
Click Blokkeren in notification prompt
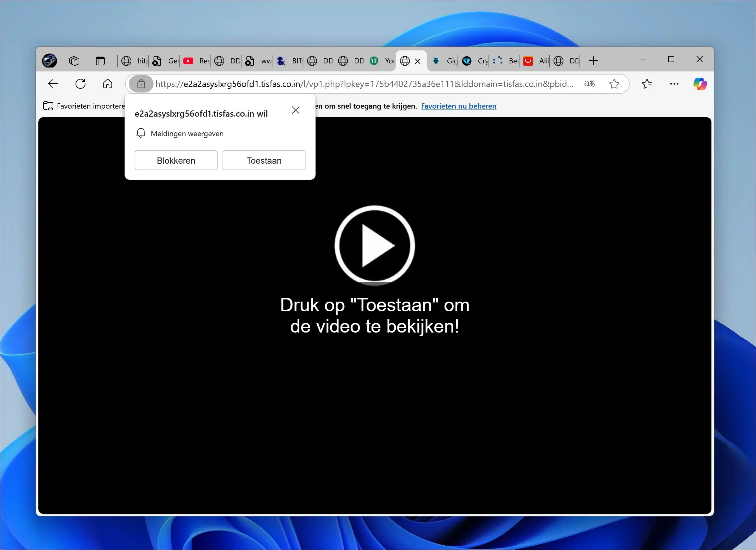coord(176,161)
